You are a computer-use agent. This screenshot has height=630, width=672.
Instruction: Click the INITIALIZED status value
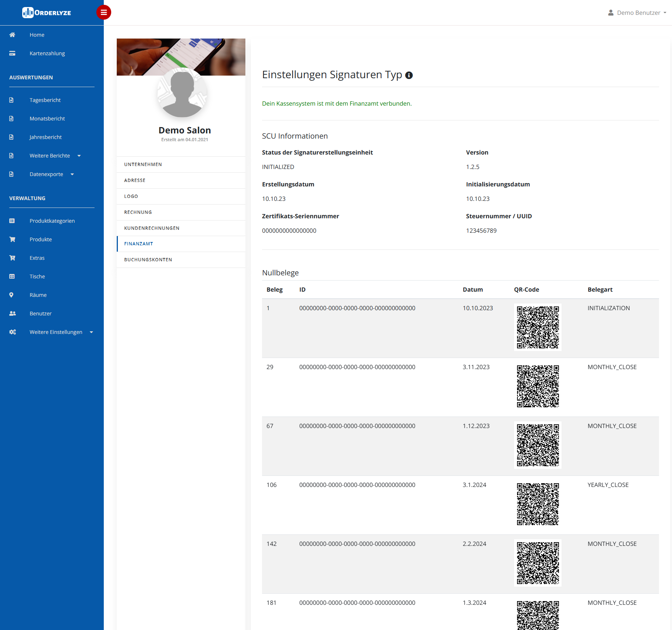278,167
